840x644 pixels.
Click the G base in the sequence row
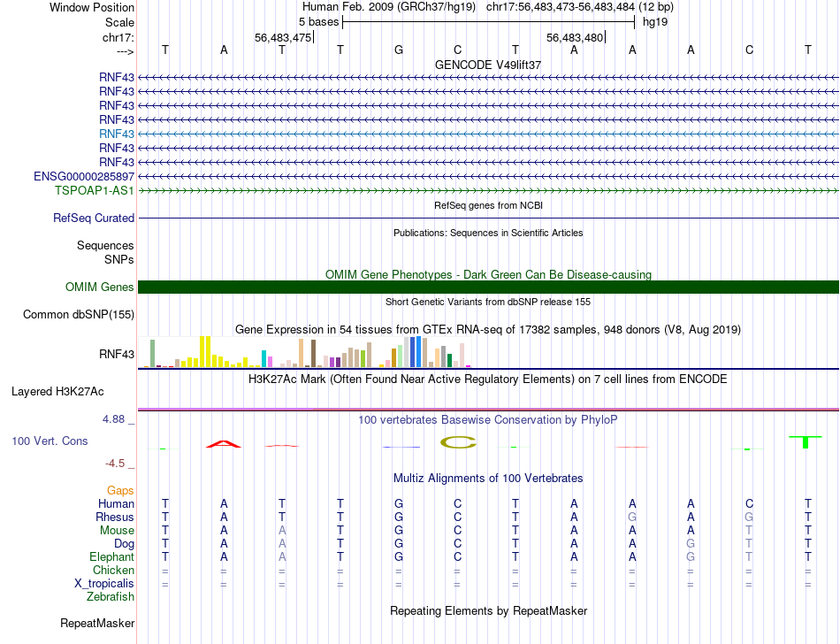[x=399, y=50]
